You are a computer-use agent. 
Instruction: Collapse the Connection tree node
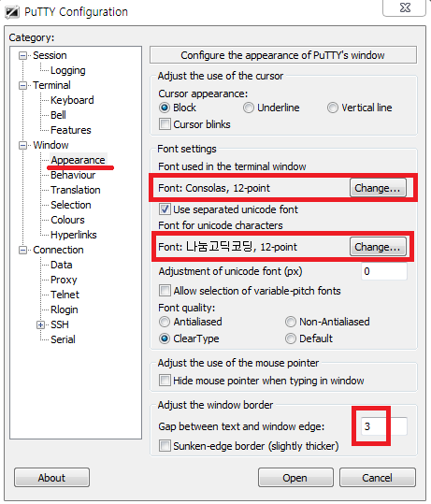(x=22, y=250)
